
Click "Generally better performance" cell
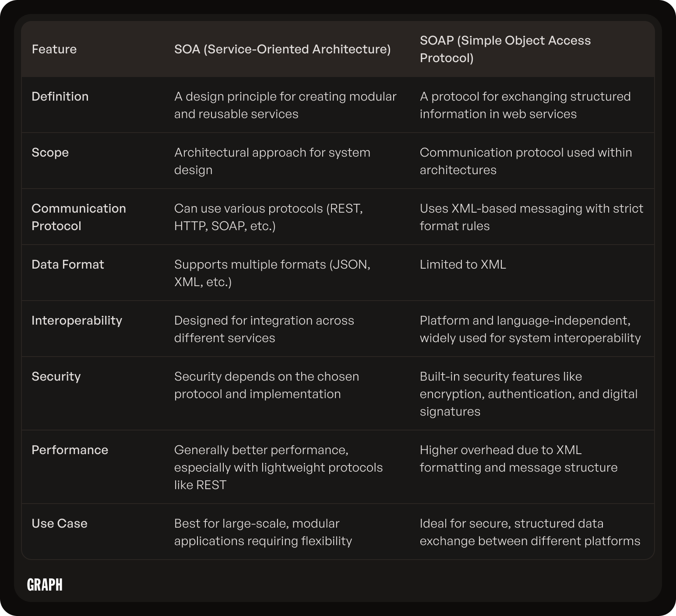click(278, 467)
